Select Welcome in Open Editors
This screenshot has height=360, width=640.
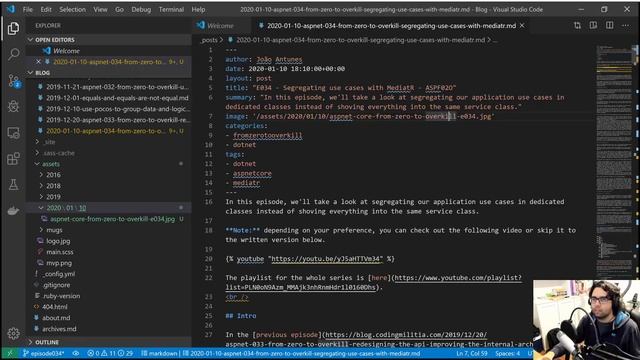coord(109,51)
